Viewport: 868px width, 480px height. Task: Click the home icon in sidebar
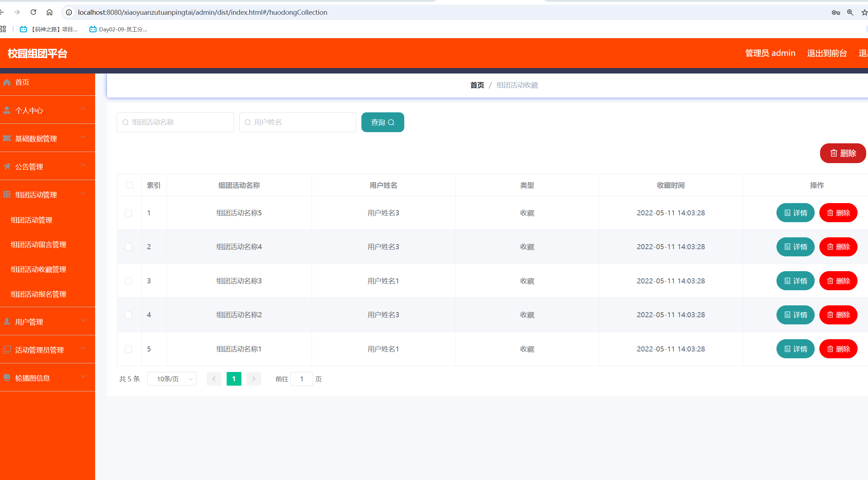[7, 82]
